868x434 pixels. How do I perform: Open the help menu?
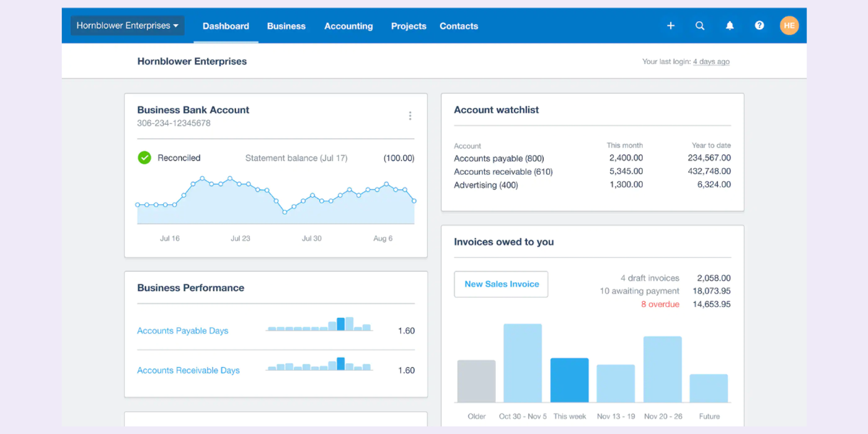coord(759,25)
